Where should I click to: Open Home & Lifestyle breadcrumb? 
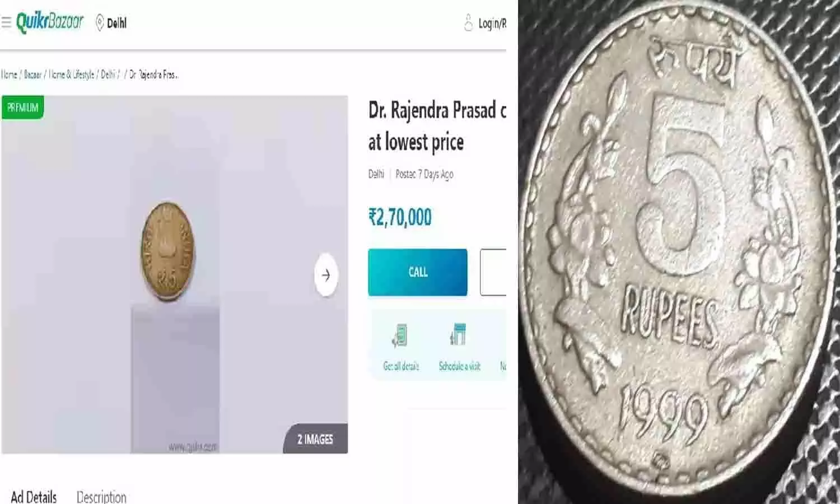[x=72, y=74]
